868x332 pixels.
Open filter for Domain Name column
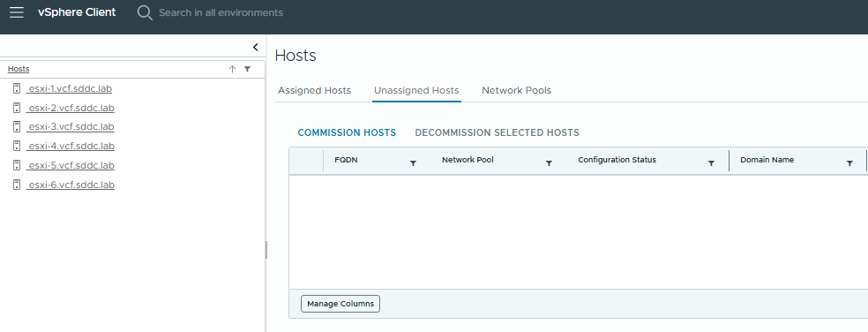tap(849, 163)
